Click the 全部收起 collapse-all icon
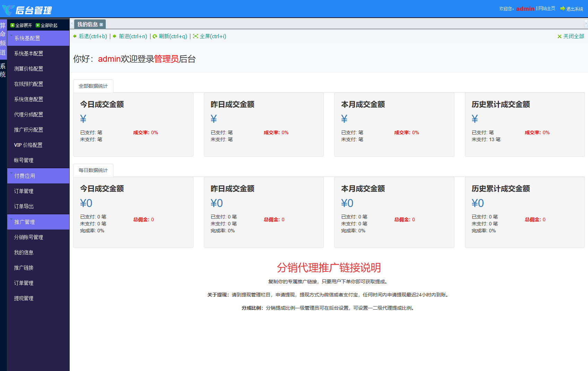588x371 pixels. coord(37,25)
